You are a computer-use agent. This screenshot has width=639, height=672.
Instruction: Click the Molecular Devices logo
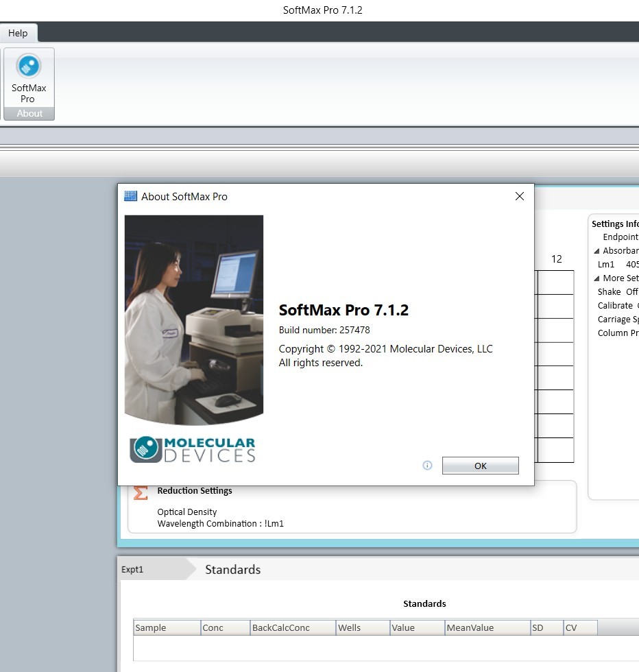[193, 450]
